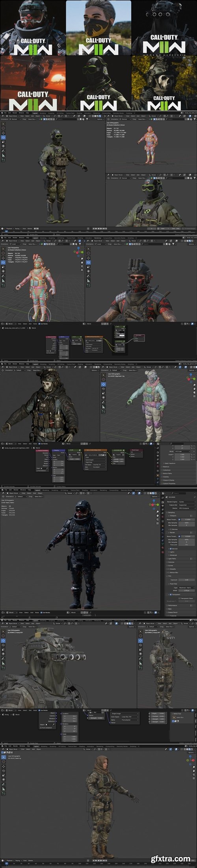Open the Feature Set dropdown showing Supported
The width and height of the screenshot is (197, 868).
[x=187, y=505]
